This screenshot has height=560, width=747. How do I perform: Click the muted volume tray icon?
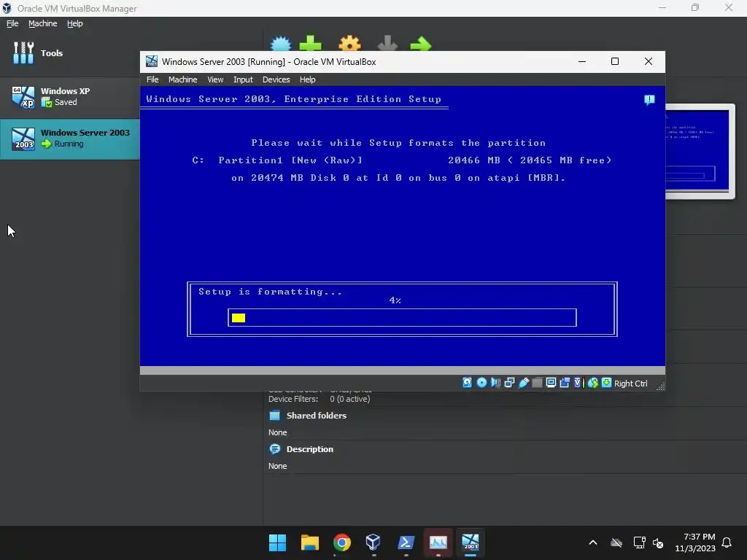[x=658, y=542]
